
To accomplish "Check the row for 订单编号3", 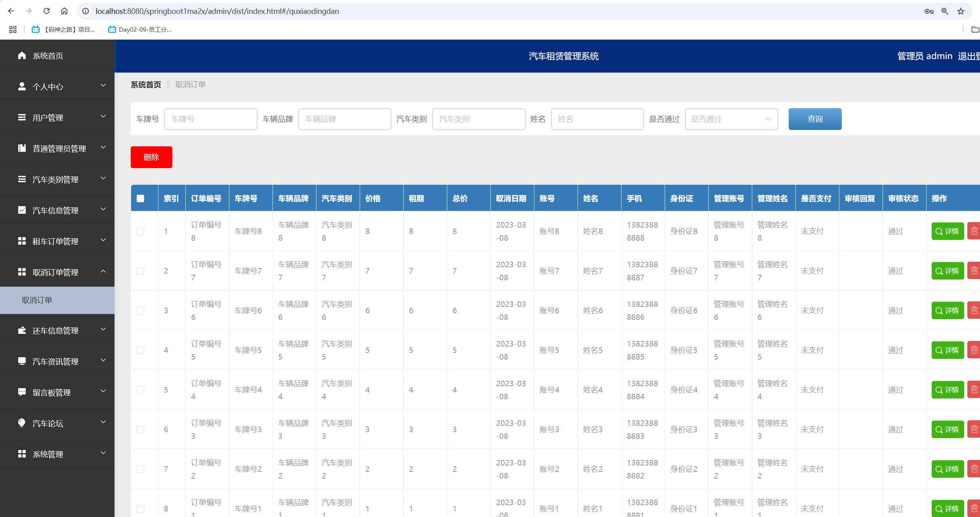I will tap(141, 429).
